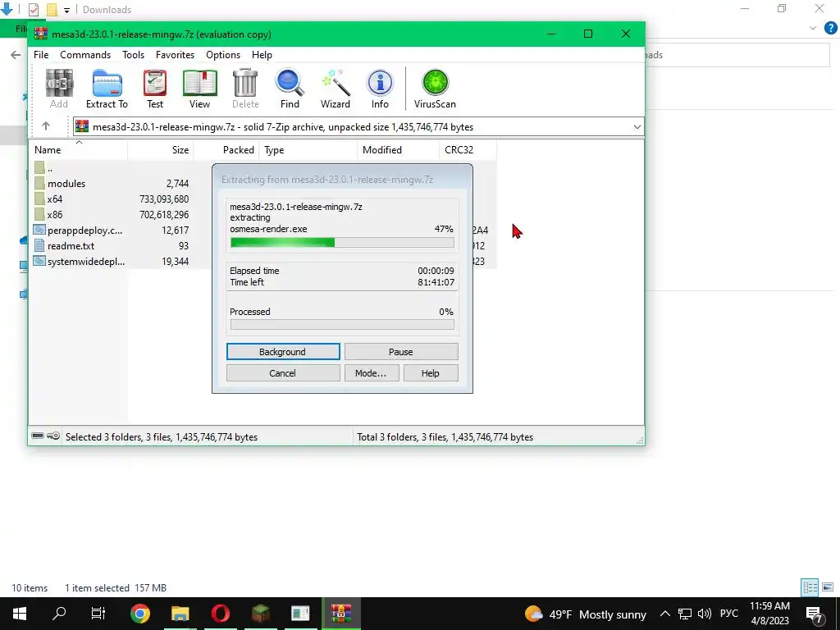840x630 pixels.
Task: Launch the Wizard wand tool
Action: pyautogui.click(x=336, y=89)
